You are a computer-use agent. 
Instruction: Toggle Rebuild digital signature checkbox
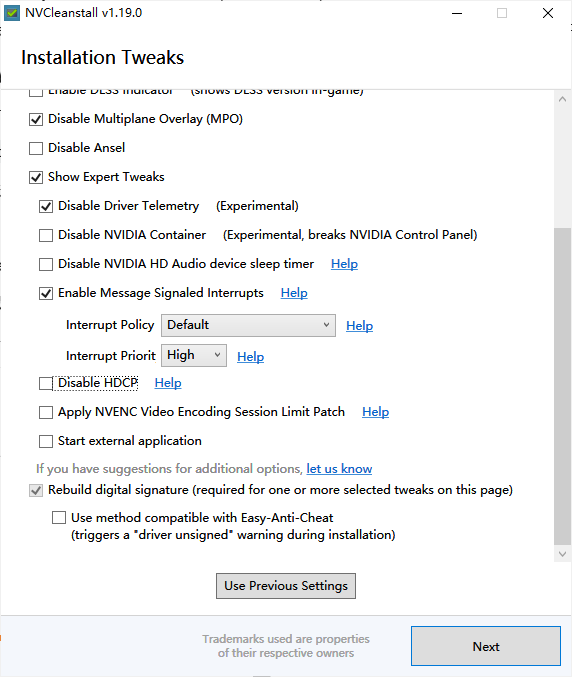click(36, 490)
